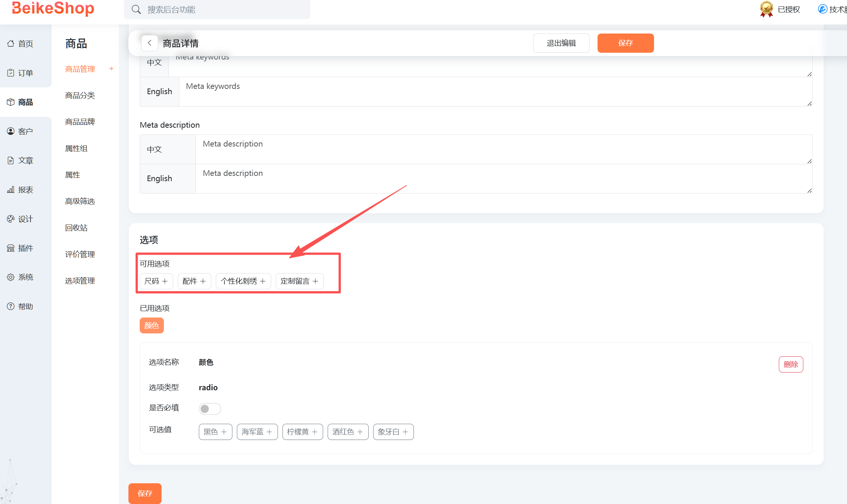Click the 删除 button for 颜色 option

pyautogui.click(x=791, y=364)
